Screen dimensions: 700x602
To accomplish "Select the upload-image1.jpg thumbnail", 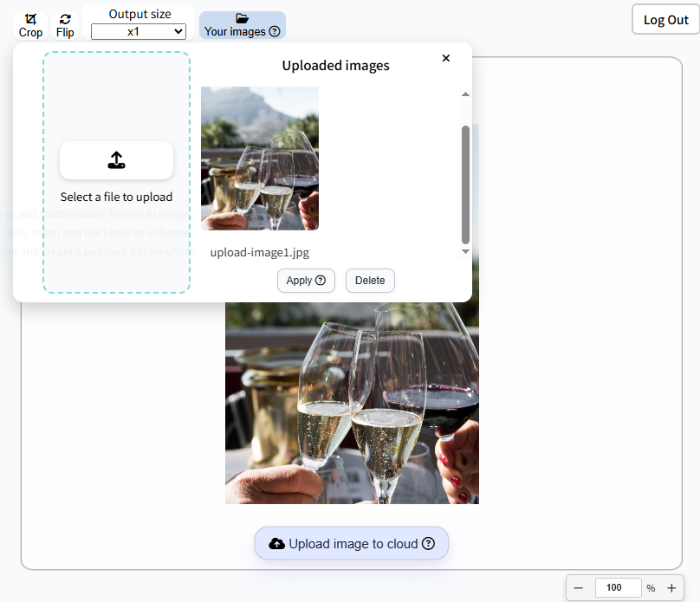I will [x=260, y=159].
